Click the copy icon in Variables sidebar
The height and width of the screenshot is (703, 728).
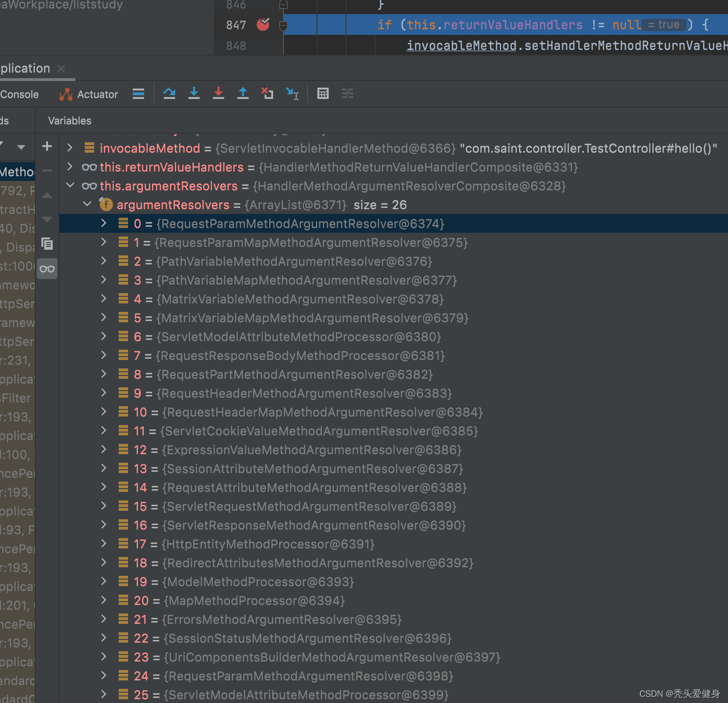coord(47,244)
